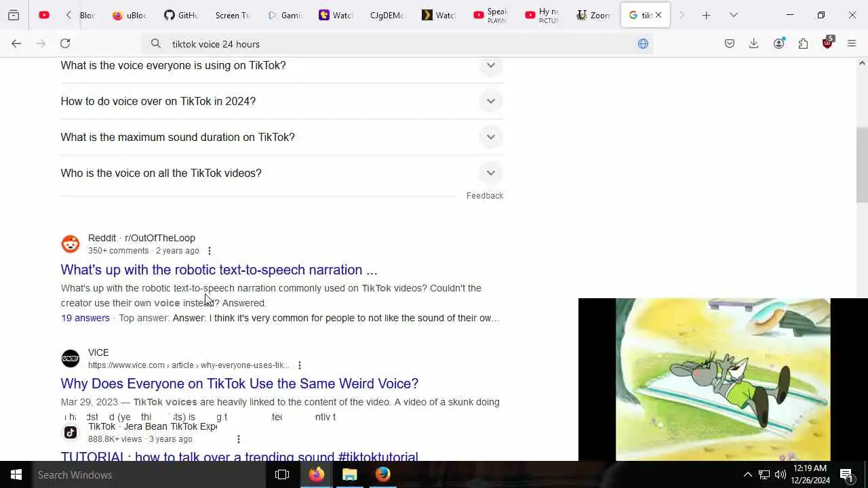
Task: Switch to the Screen Ti tab
Action: 233,15
